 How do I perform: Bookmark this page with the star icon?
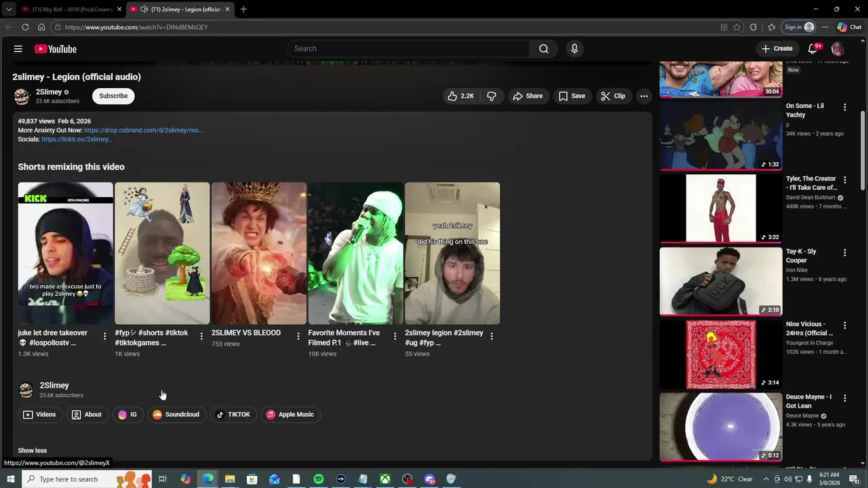click(x=737, y=27)
